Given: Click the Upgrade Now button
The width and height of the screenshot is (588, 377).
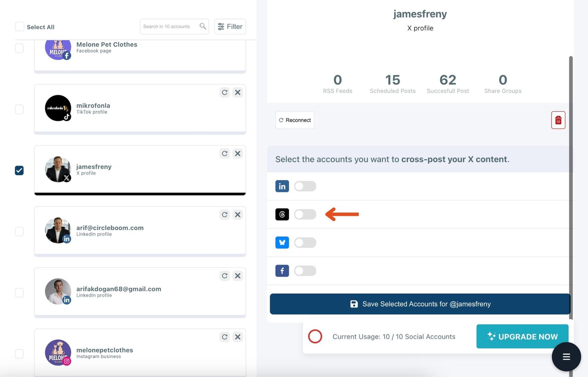Looking at the screenshot, I should 522,337.
